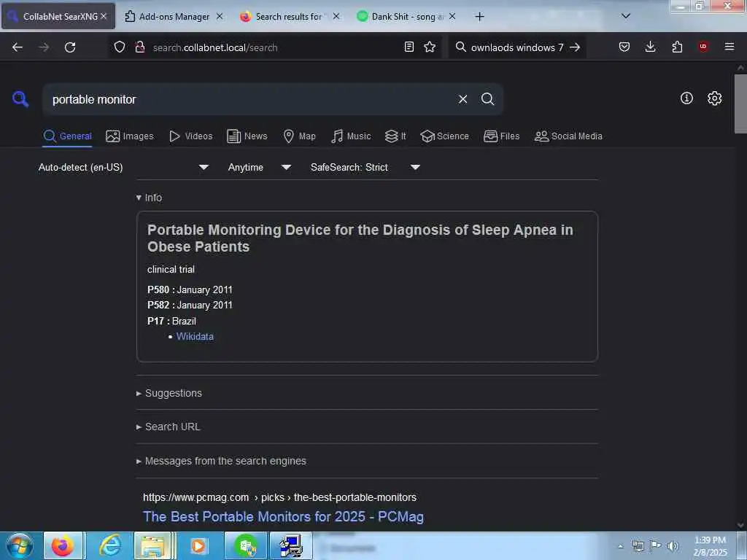Open the Pocket save icon
The height and width of the screenshot is (560, 747).
(x=624, y=47)
